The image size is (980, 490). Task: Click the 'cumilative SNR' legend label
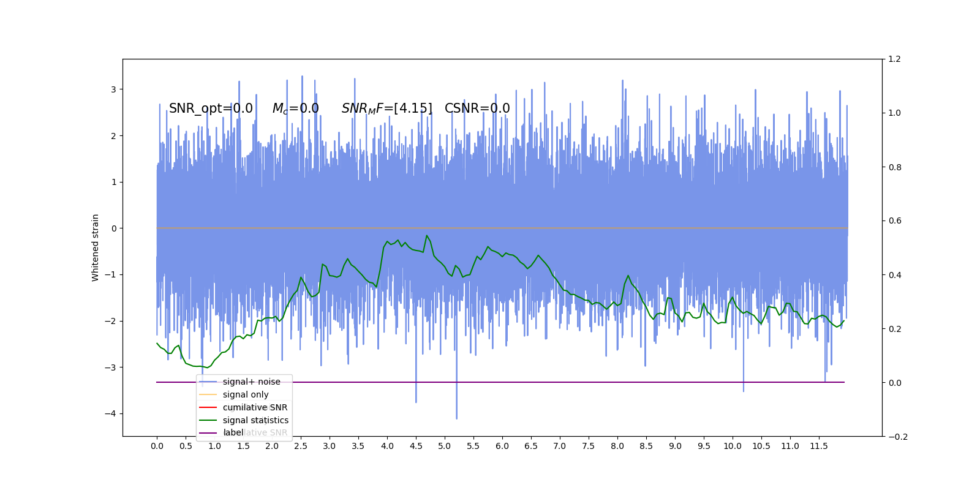point(255,407)
